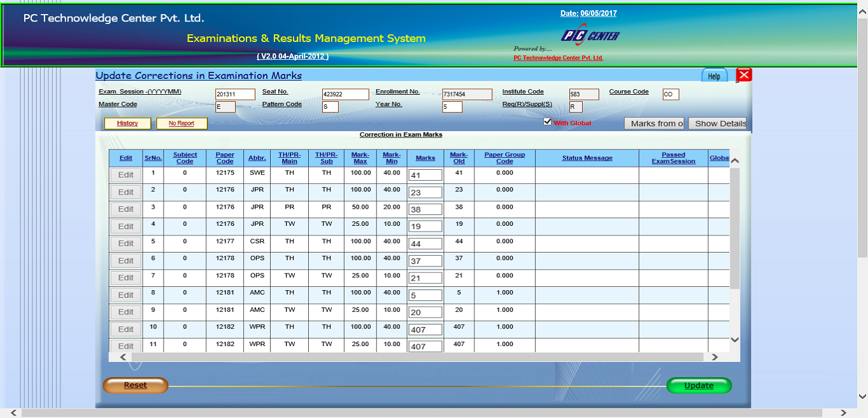Viewport: 868px width, 418px height.
Task: Open the Help button
Action: click(714, 76)
